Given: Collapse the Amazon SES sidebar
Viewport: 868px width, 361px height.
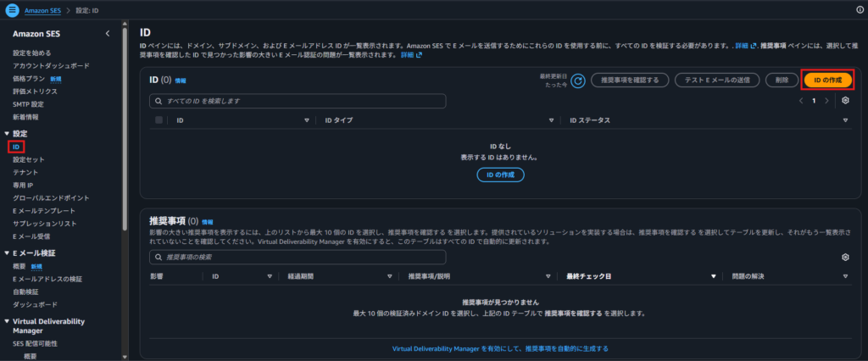Looking at the screenshot, I should pyautogui.click(x=108, y=34).
